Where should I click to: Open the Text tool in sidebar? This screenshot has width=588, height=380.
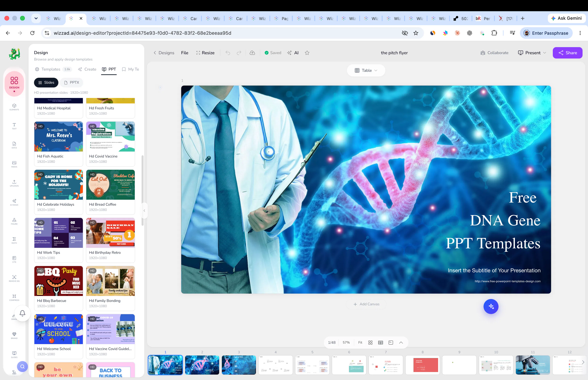click(14, 126)
